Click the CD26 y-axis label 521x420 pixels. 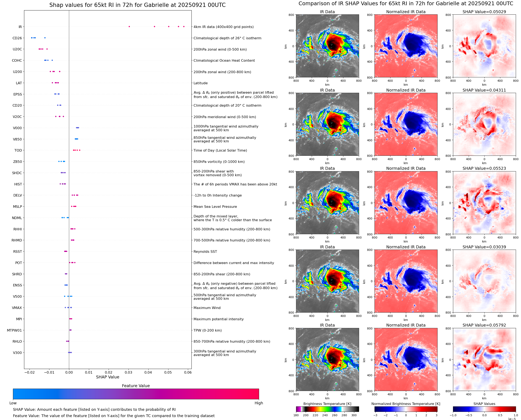coord(17,38)
